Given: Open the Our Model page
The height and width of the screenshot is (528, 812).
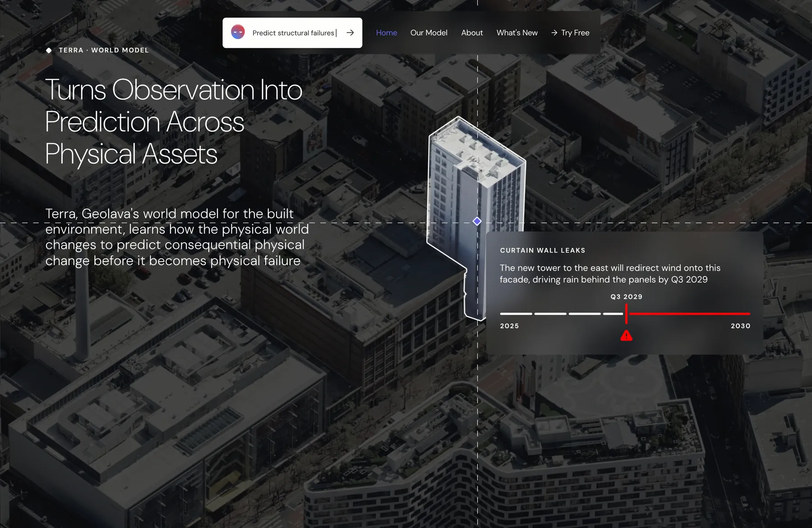Looking at the screenshot, I should 429,32.
